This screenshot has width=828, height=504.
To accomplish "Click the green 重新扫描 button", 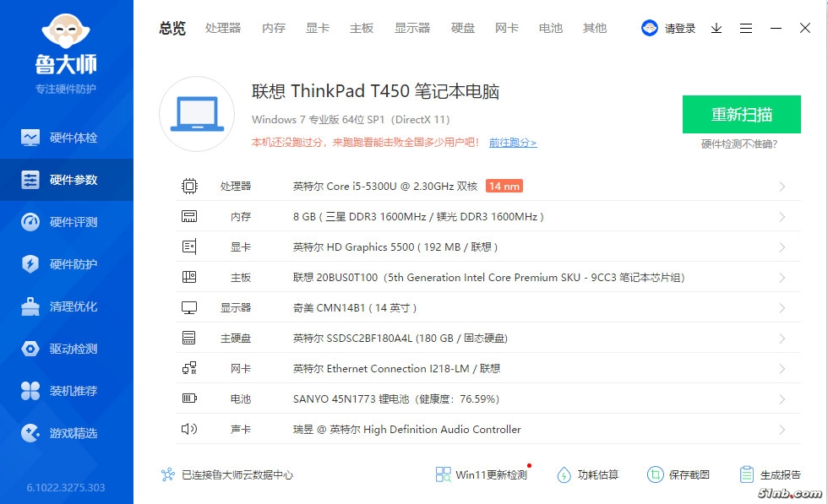I will point(741,115).
